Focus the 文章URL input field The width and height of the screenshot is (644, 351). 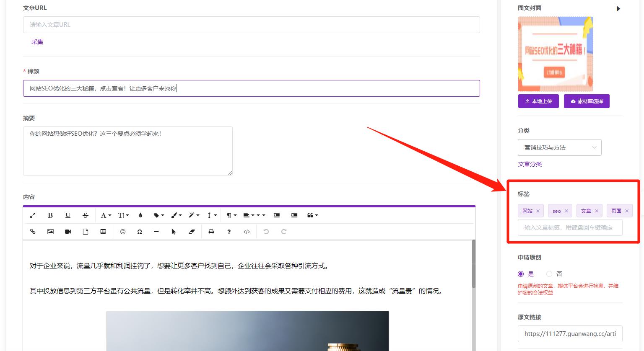251,25
